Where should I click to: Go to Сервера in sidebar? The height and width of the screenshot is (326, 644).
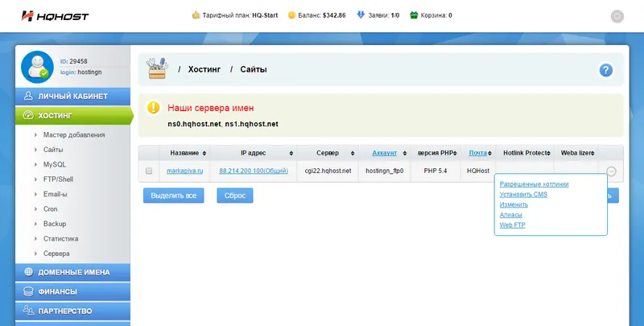[x=56, y=254]
